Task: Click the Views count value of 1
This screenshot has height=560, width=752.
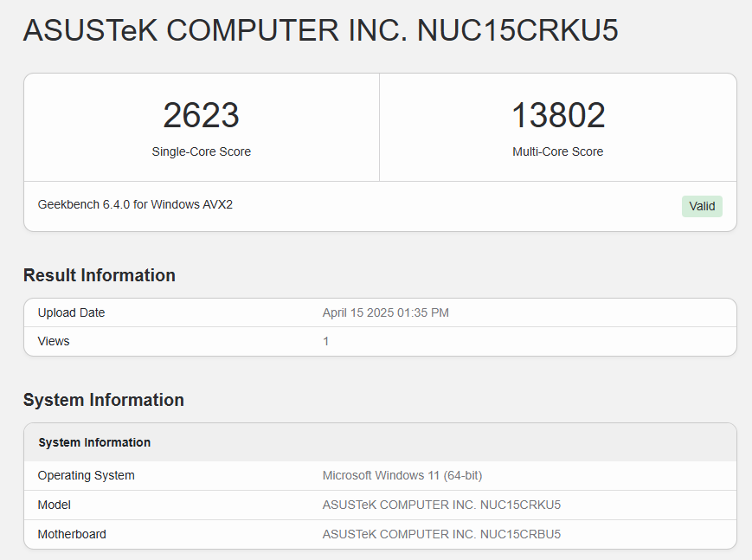Action: point(326,341)
